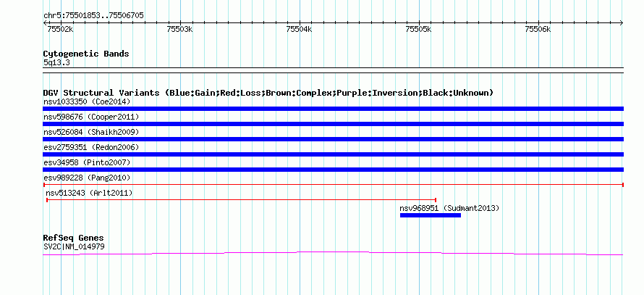Open the esv2759351 (Redon2006) variant bar

pyautogui.click(x=333, y=154)
